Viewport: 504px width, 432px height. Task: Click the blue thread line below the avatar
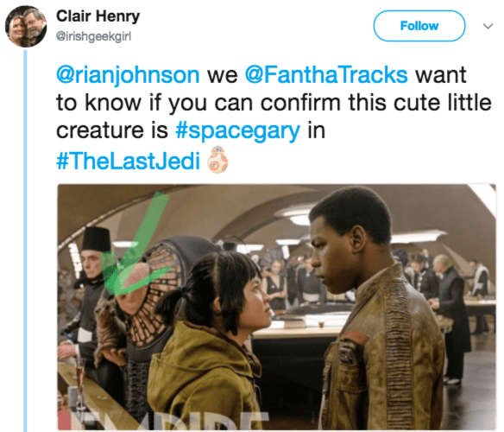pyautogui.click(x=25, y=240)
